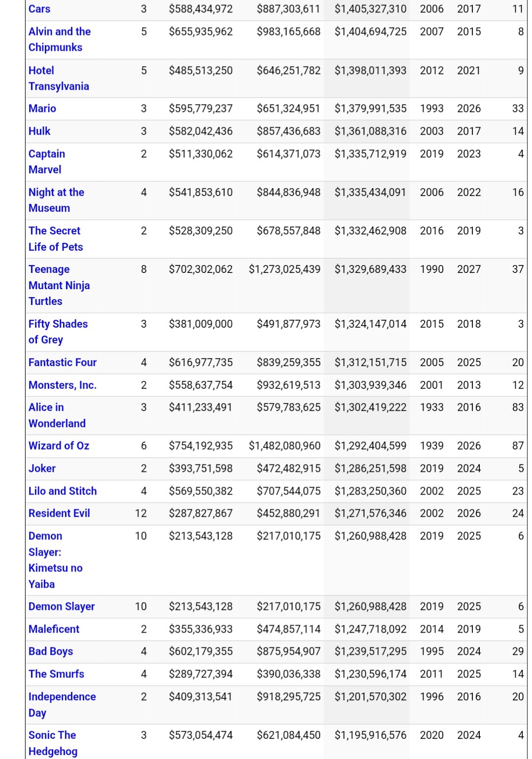Click the Lilo and Stitch link
Image resolution: width=532 pixels, height=759 pixels.
(x=63, y=492)
